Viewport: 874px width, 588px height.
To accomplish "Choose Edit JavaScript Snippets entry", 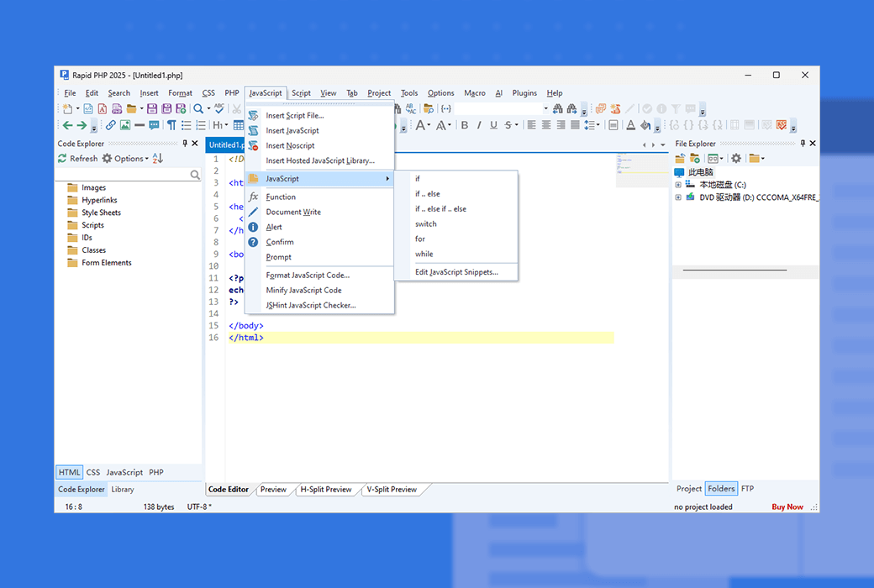I will (x=456, y=272).
